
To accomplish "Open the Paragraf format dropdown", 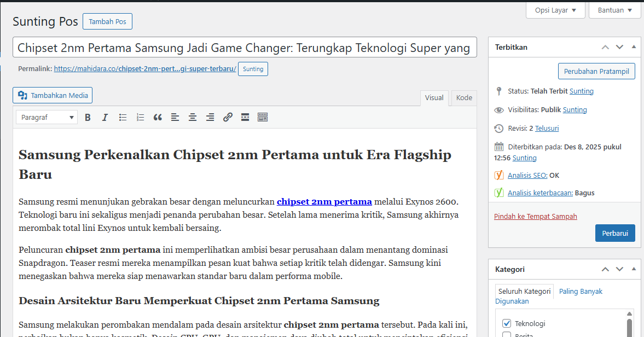I will (47, 118).
